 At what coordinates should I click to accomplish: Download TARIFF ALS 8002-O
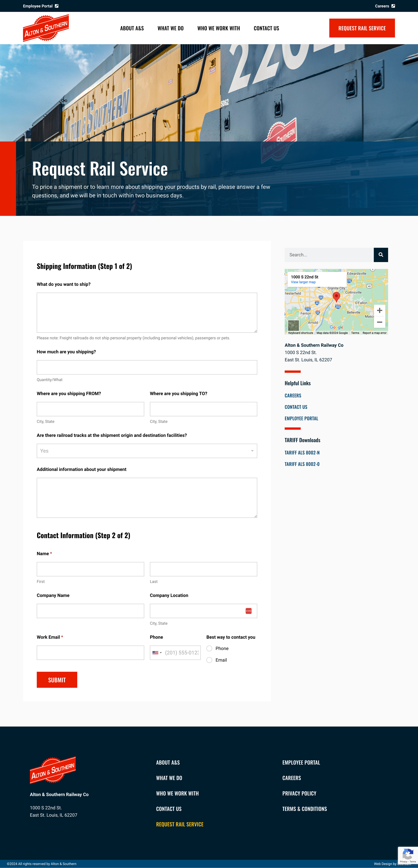coord(302,464)
